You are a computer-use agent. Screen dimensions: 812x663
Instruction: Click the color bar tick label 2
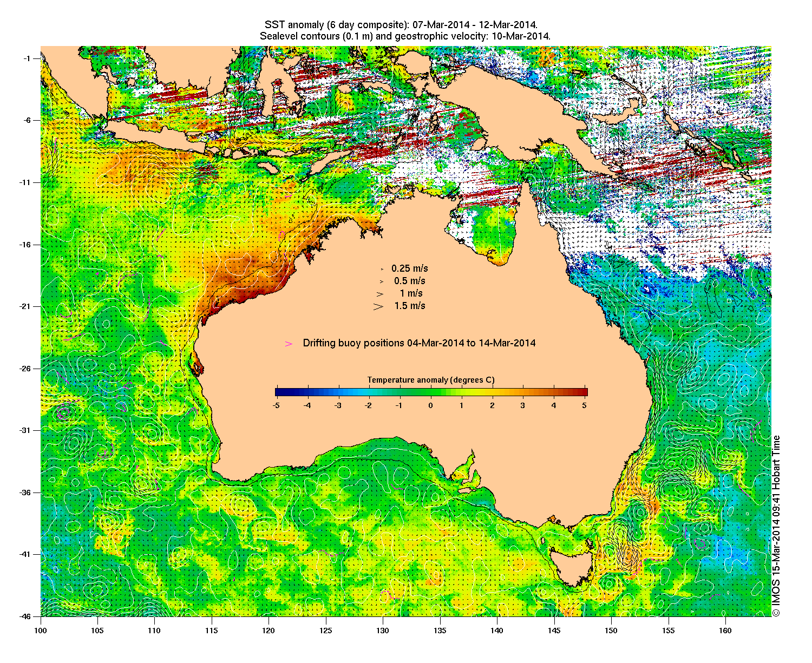tap(492, 405)
